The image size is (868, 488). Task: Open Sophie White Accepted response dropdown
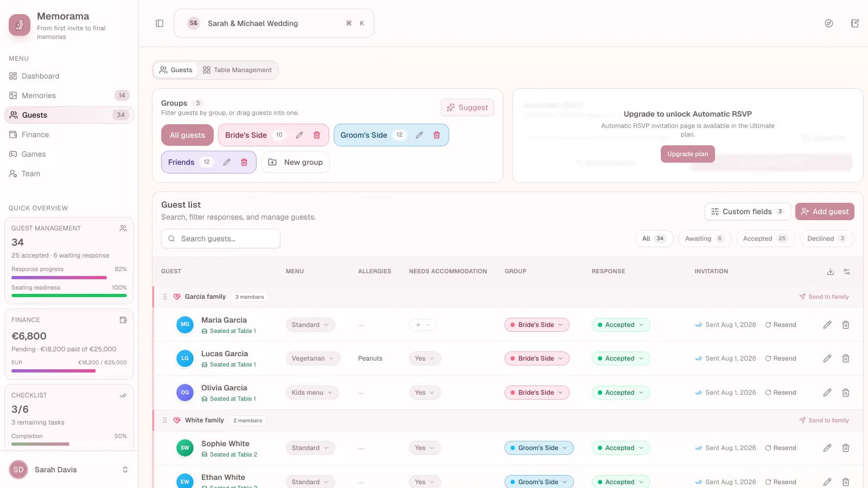pyautogui.click(x=621, y=448)
